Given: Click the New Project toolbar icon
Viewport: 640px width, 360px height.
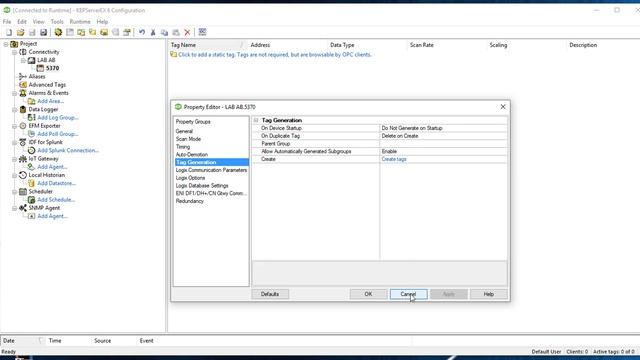Looking at the screenshot, I should (9, 32).
